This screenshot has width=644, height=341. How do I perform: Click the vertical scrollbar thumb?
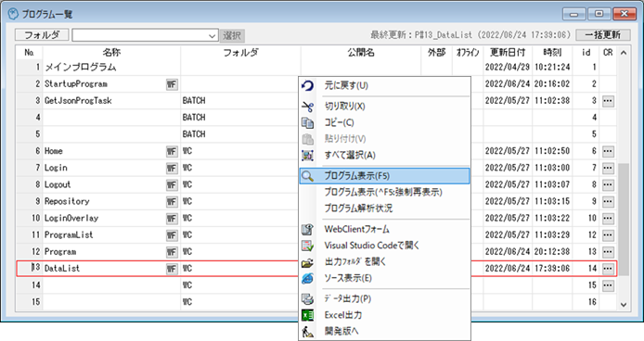(624, 220)
